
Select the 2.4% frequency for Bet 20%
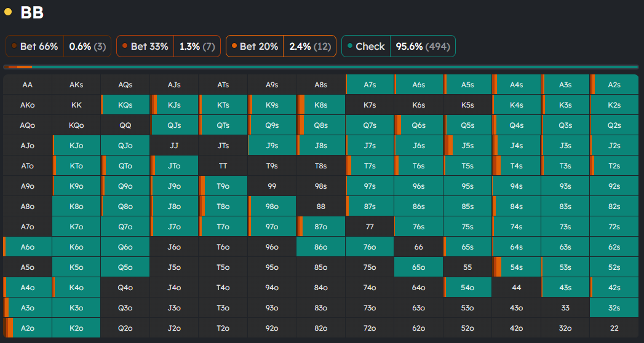coord(309,46)
